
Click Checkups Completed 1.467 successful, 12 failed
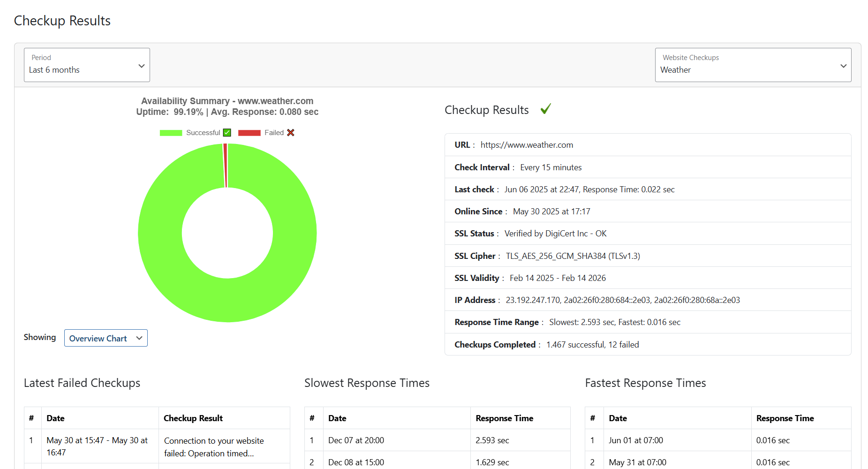593,345
